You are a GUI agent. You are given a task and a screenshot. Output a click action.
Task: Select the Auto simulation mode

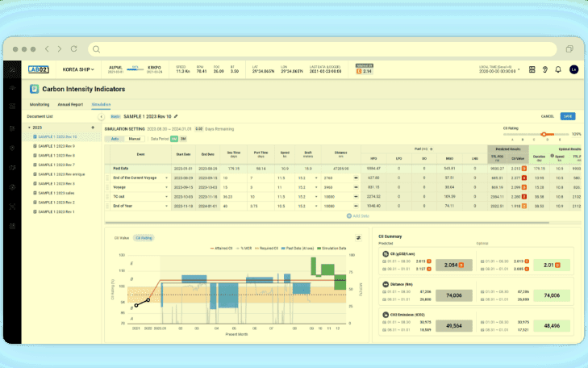115,139
